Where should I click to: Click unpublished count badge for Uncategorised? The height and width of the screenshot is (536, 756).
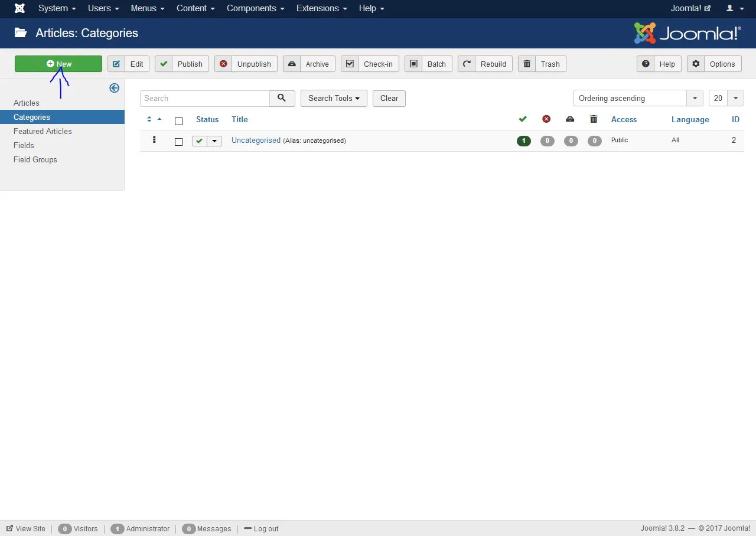548,141
